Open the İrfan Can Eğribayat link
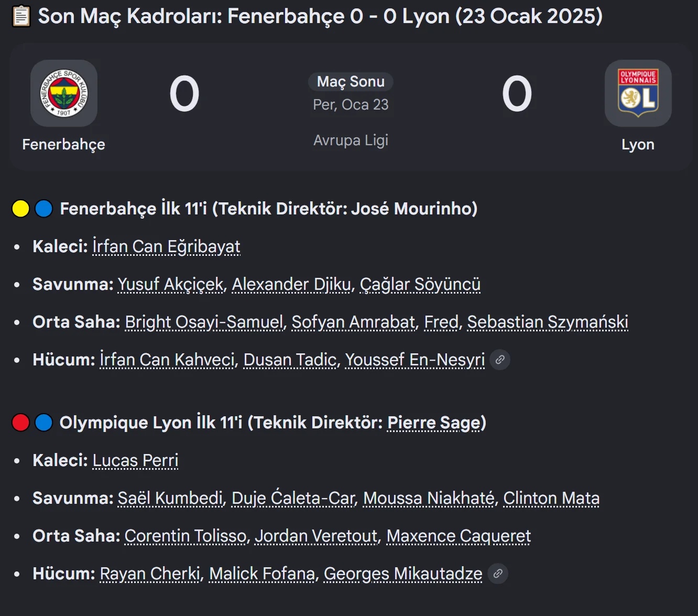Image resolution: width=698 pixels, height=616 pixels. tap(166, 246)
